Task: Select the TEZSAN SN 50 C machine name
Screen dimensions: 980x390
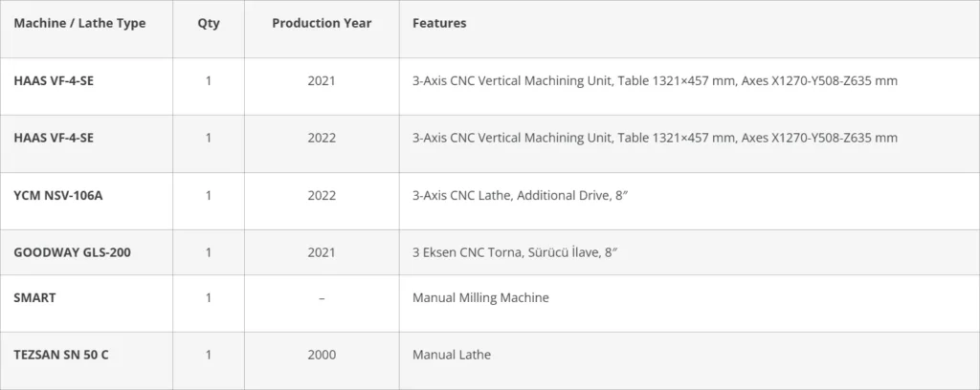Action: 61,355
